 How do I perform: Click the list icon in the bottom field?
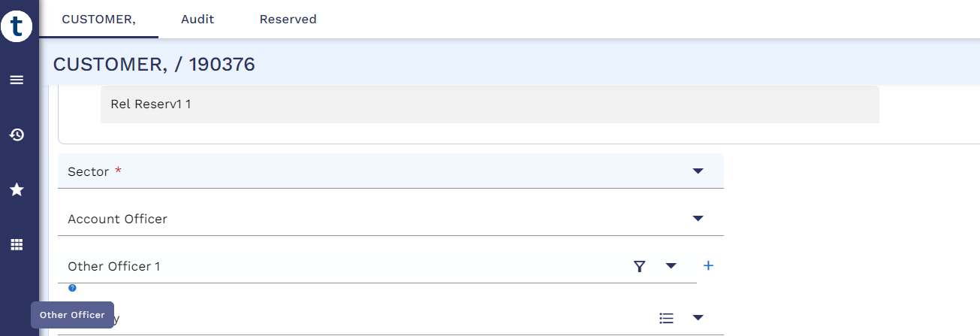point(666,318)
